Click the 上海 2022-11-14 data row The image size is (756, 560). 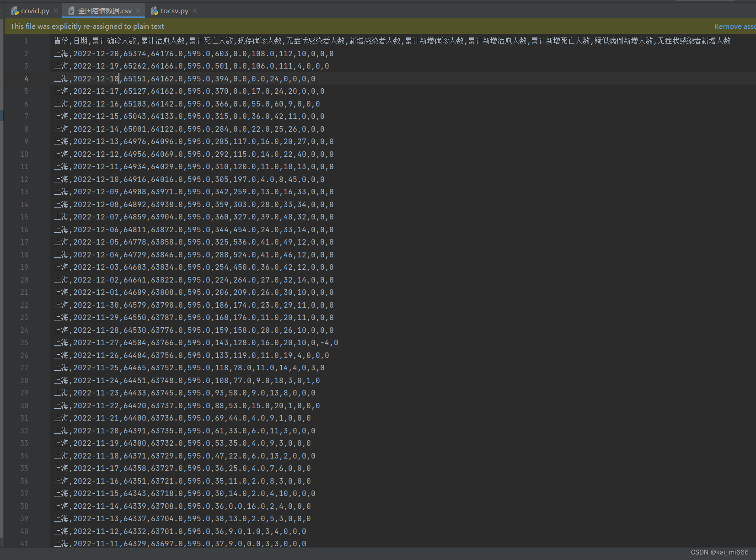point(182,506)
